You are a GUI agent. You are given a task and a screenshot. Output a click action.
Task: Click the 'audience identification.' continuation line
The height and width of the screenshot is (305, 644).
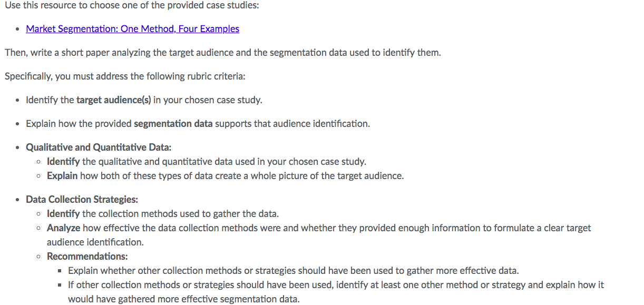[x=95, y=242]
